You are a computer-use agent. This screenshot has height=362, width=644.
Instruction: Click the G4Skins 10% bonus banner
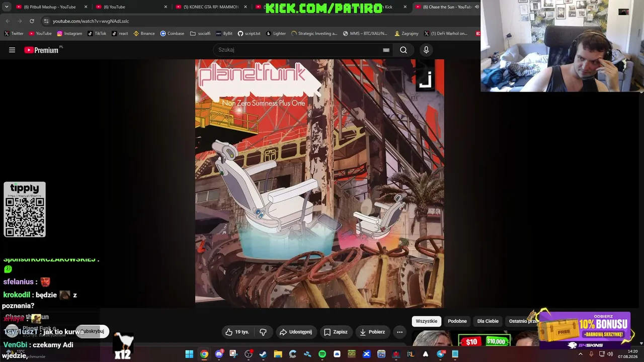pyautogui.click(x=584, y=330)
